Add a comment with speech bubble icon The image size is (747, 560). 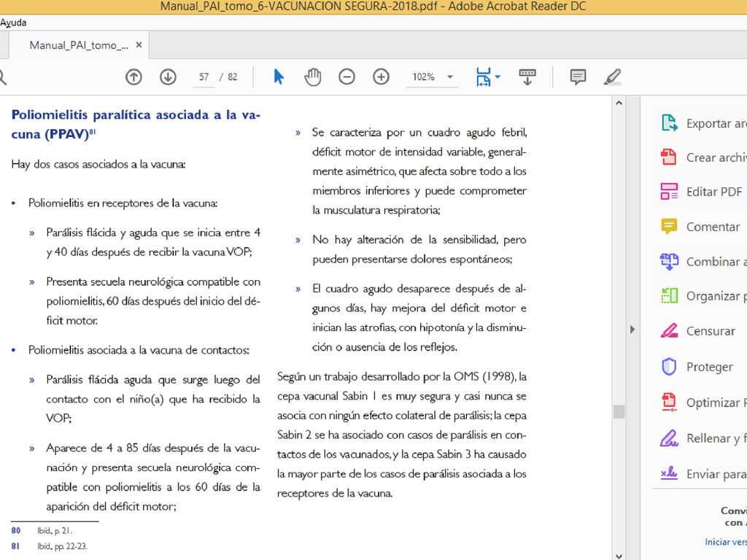pos(578,77)
